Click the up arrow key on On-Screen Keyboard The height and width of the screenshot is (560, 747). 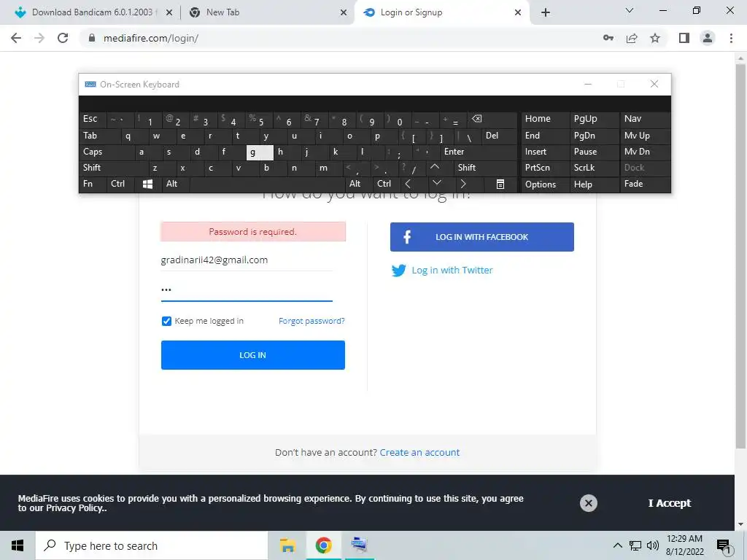[435, 168]
